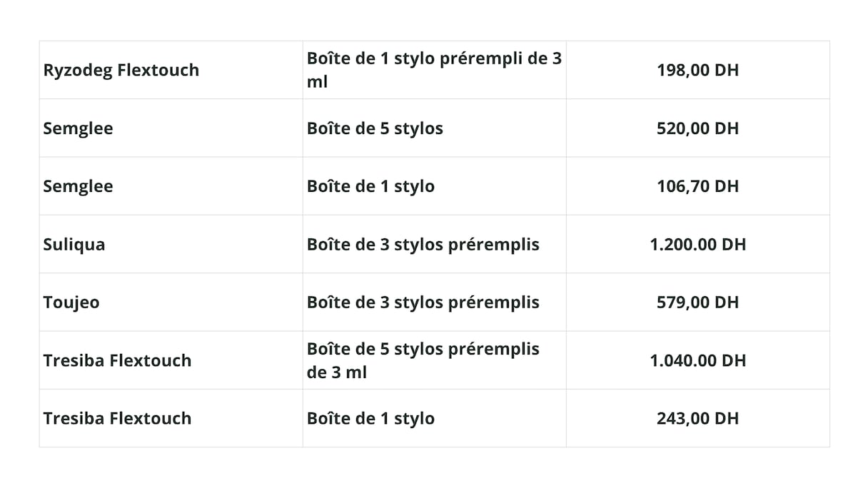
Task: Click the 1.200.00 DH price cell
Action: point(697,244)
